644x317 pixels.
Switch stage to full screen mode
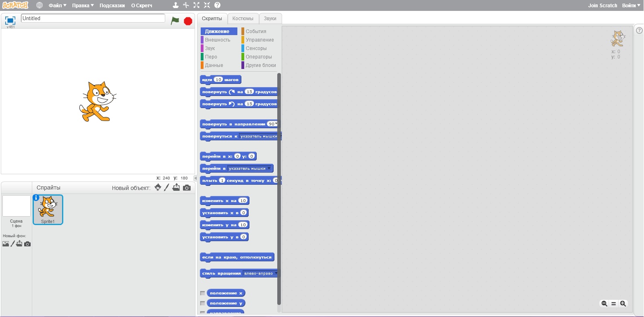[10, 20]
